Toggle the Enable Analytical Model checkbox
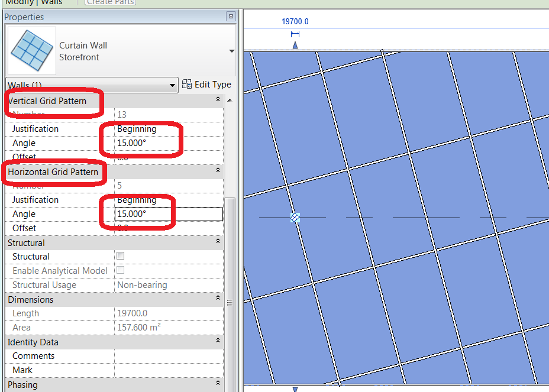Viewport: 549px width, 392px height. (121, 270)
